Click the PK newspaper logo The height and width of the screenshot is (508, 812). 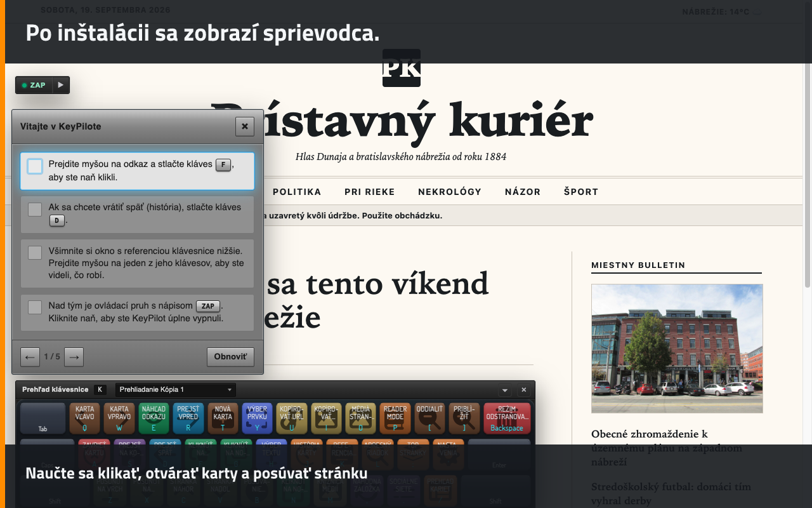[402, 68]
